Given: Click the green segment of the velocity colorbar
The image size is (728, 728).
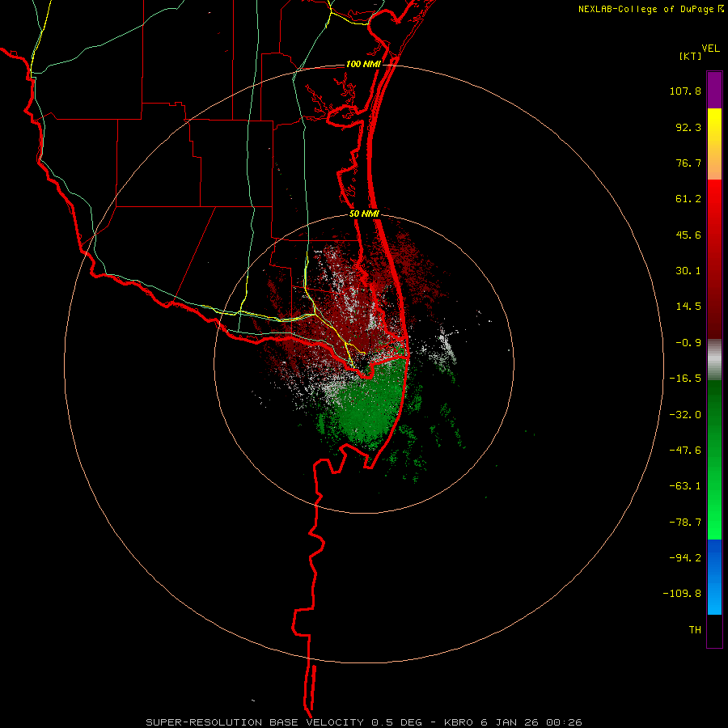Looking at the screenshot, I should pyautogui.click(x=714, y=459).
